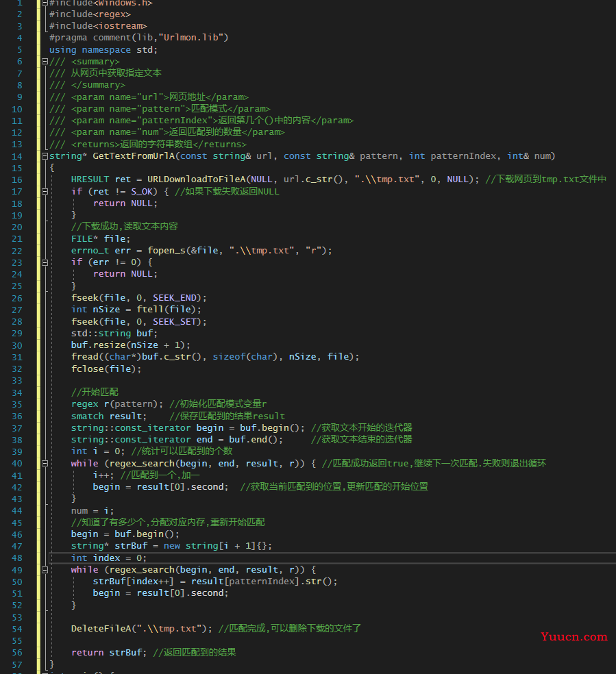Viewport: 616px width, 674px height.
Task: Click the URLDownloadToFileA call on line 16
Action: pyautogui.click(x=275, y=179)
